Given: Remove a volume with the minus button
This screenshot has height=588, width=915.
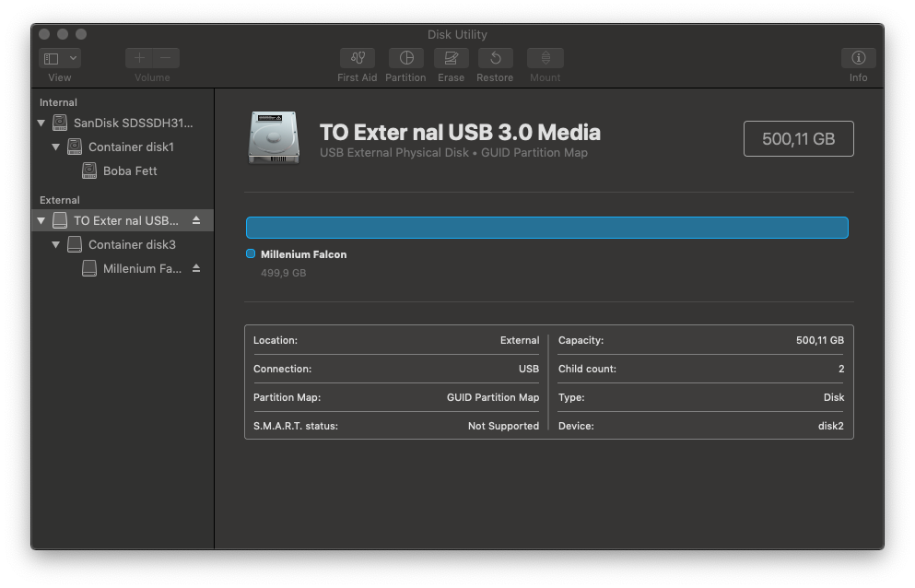Looking at the screenshot, I should click(166, 58).
